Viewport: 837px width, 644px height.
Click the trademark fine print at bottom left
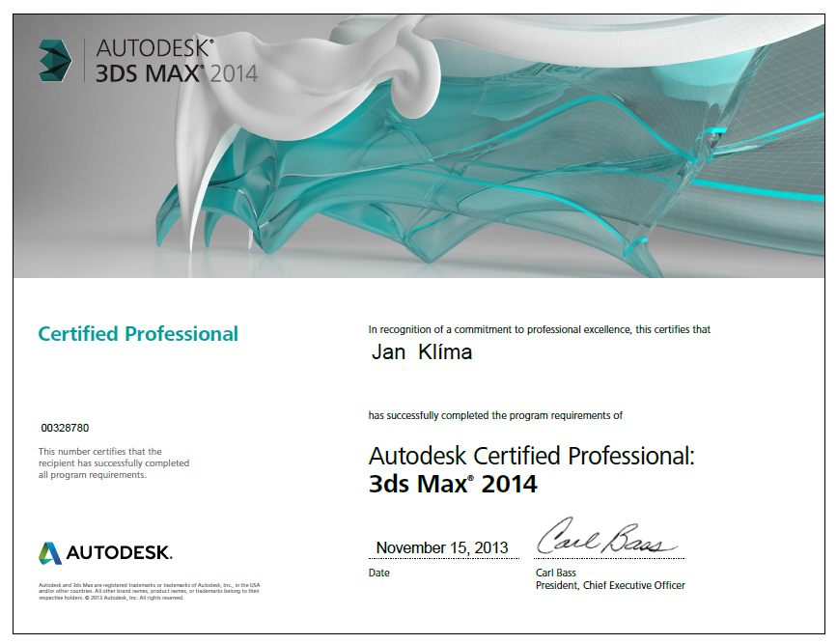[x=149, y=592]
